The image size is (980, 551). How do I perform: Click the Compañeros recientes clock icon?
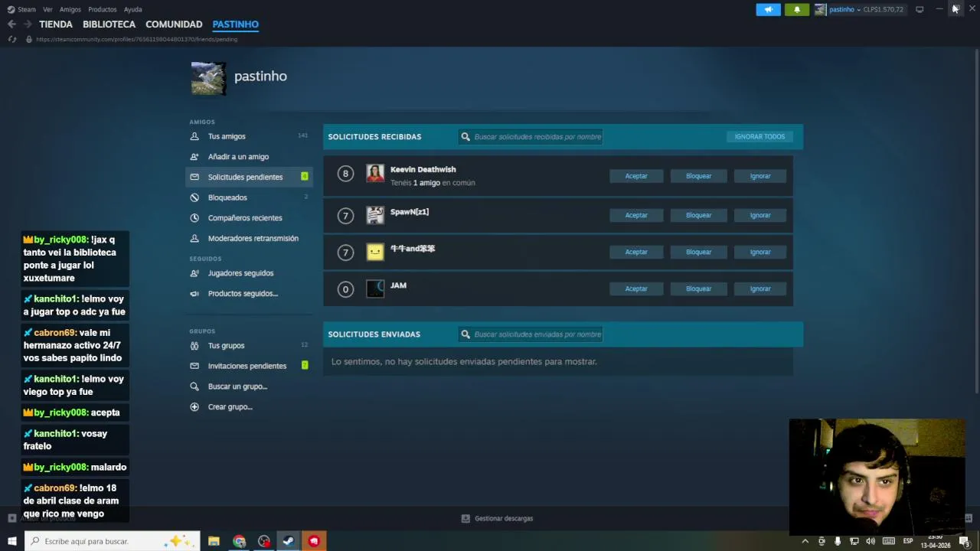click(194, 218)
